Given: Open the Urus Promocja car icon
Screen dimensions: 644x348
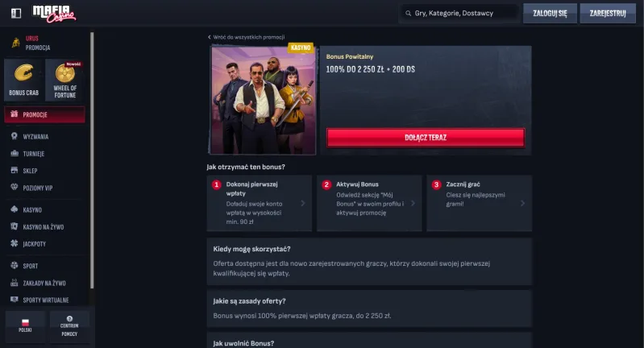Looking at the screenshot, I should (x=15, y=42).
